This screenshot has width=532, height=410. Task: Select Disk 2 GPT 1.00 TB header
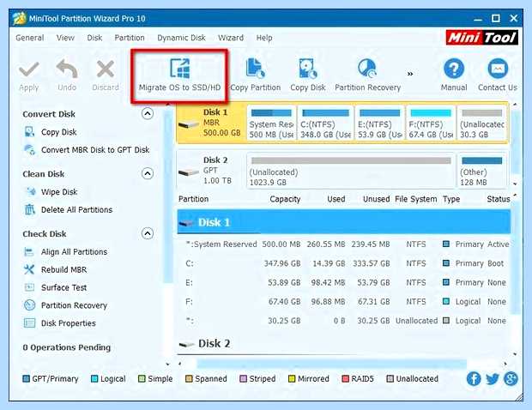pos(211,170)
